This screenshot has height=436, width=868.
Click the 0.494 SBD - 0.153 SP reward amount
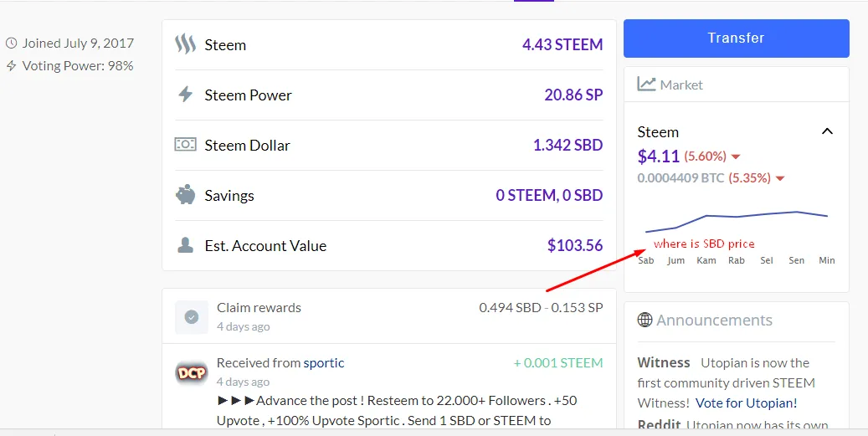point(541,308)
